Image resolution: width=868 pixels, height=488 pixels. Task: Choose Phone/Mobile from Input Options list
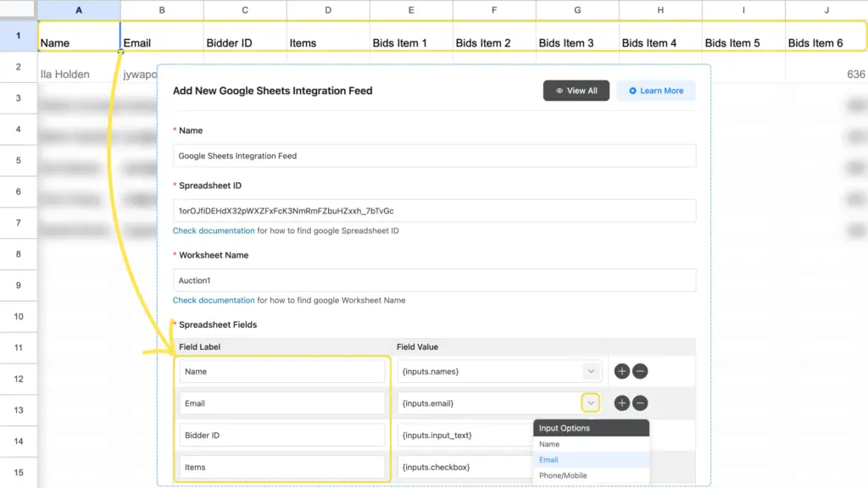(x=591, y=475)
